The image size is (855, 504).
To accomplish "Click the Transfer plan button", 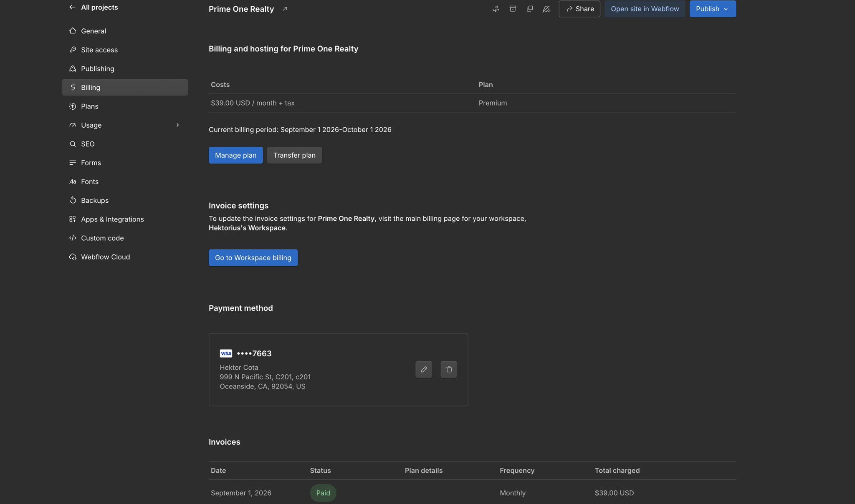I will [294, 155].
